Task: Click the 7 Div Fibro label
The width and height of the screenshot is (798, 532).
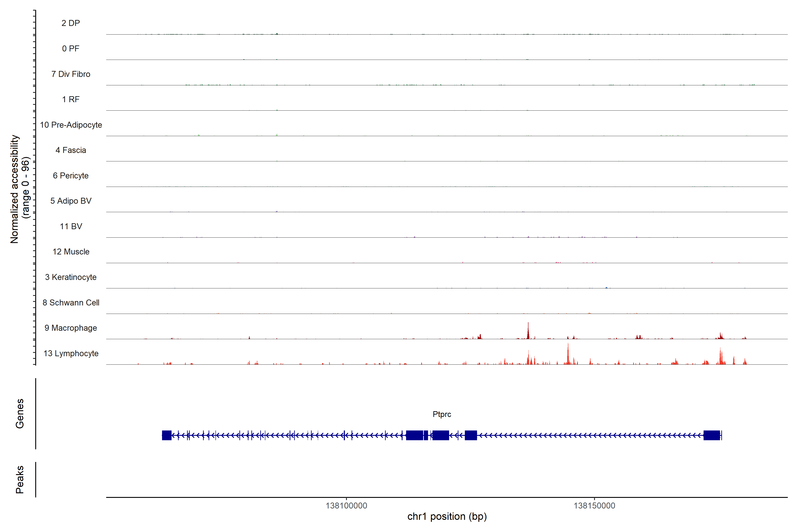Action: tap(70, 74)
